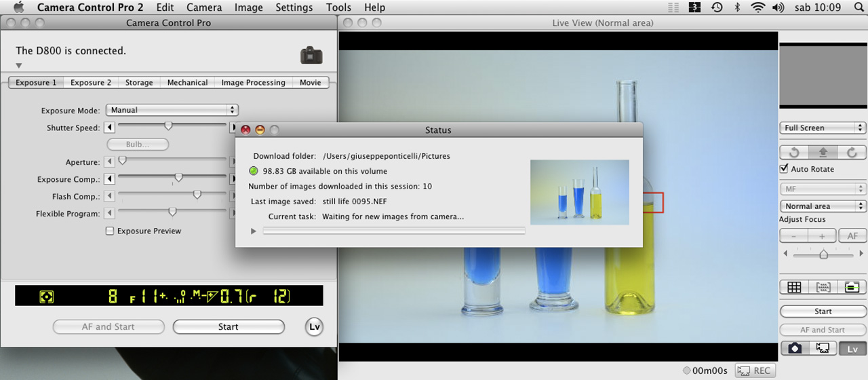Decrease Exposure Comp. with the left arrow

[x=109, y=178]
